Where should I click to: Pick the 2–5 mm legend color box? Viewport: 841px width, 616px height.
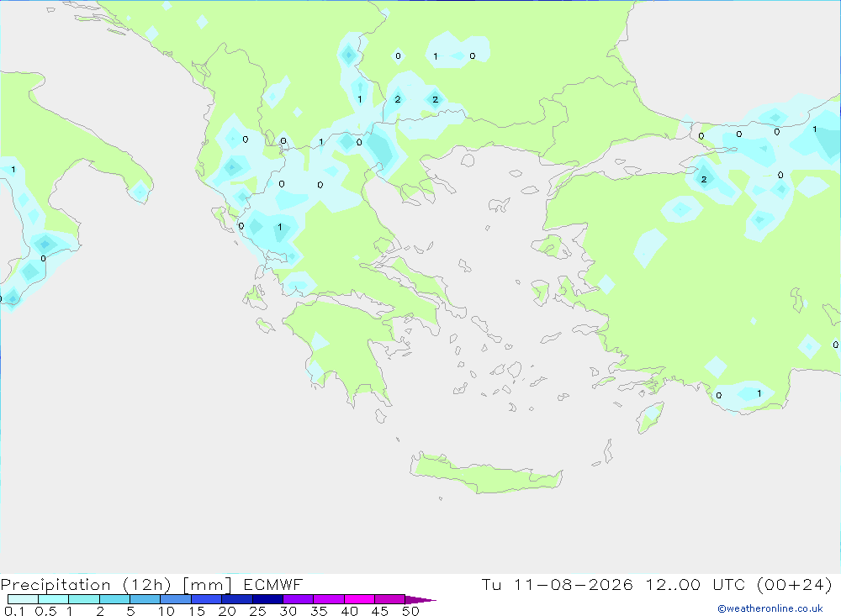[114, 599]
